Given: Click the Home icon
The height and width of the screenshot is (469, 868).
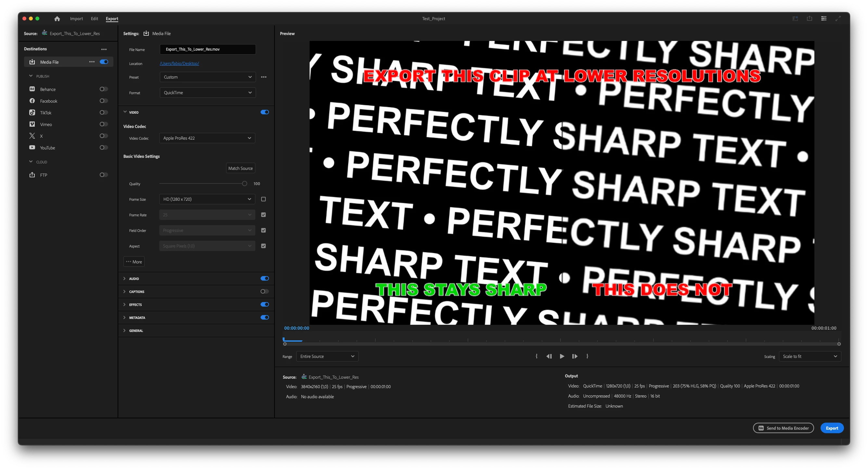Looking at the screenshot, I should [x=57, y=19].
